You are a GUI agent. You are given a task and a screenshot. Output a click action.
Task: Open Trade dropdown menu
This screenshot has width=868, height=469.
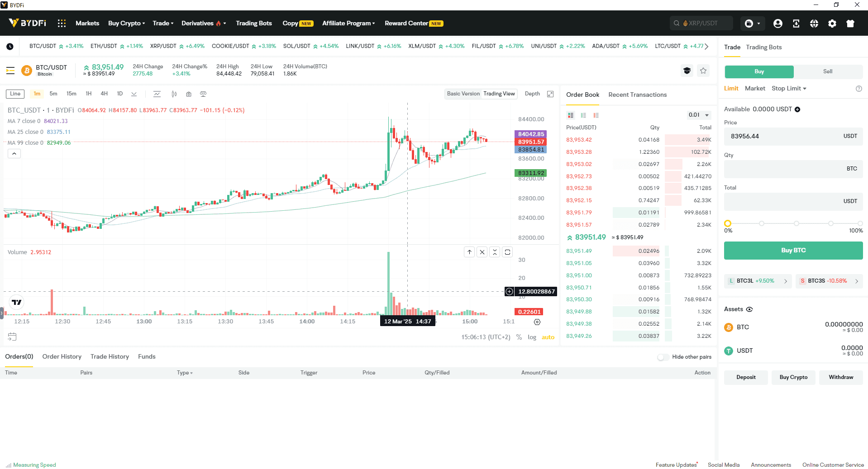coord(163,23)
